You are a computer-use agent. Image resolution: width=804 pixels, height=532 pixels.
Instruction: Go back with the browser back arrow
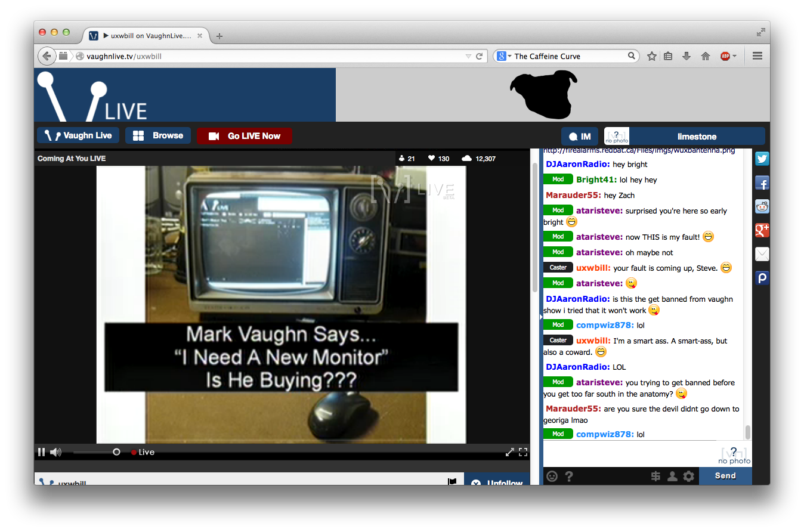click(x=47, y=56)
